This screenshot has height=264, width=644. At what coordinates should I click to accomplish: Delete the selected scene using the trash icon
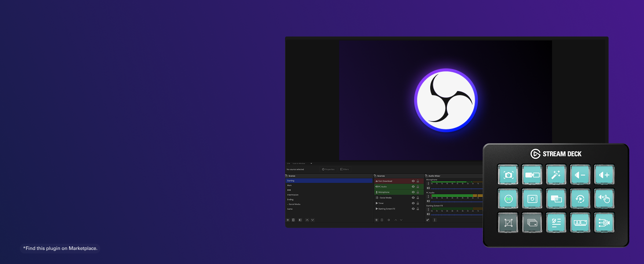pos(293,220)
